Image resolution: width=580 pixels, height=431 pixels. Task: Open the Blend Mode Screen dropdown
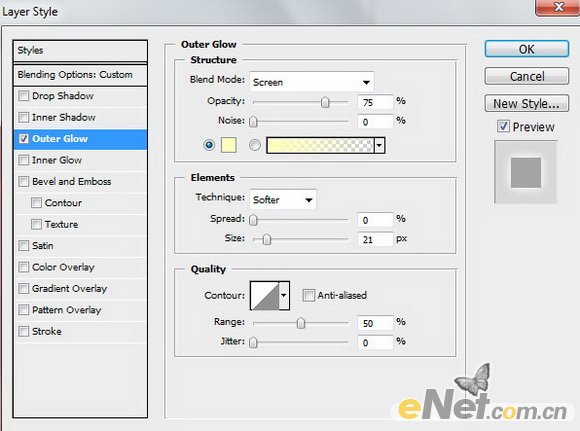[x=312, y=82]
